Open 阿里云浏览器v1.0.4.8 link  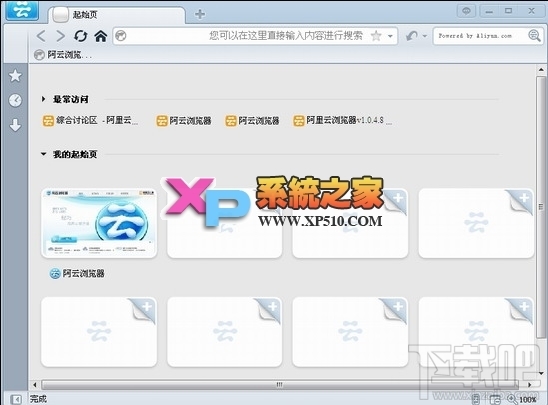(x=342, y=121)
